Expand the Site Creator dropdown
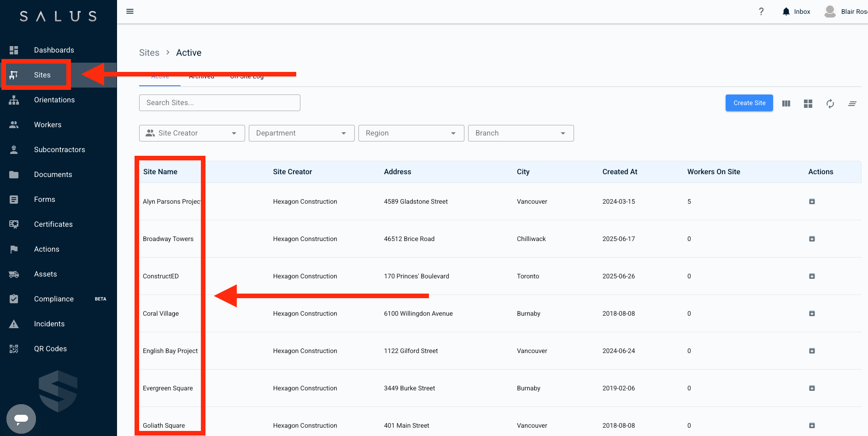Viewport: 868px width, 436px height. click(x=192, y=133)
